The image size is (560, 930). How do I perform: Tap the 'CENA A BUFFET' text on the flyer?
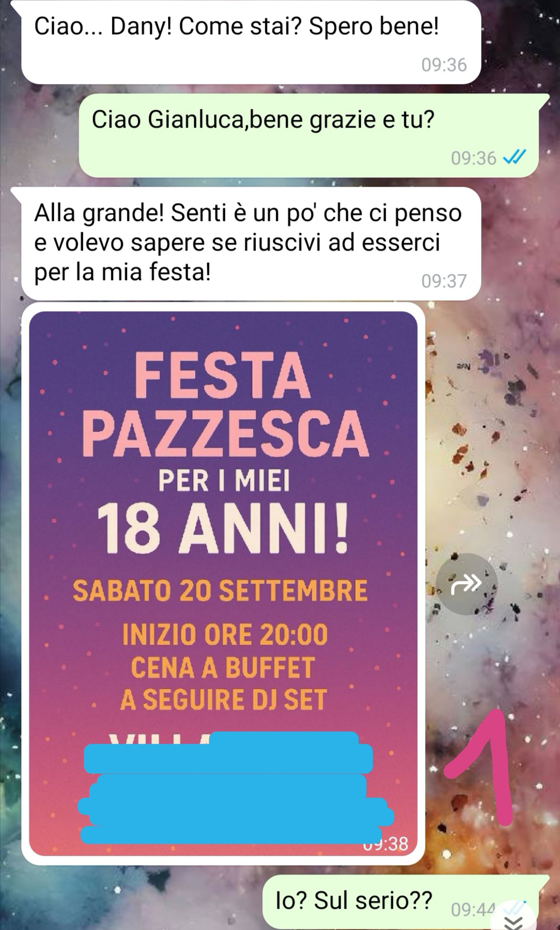pos(223,668)
